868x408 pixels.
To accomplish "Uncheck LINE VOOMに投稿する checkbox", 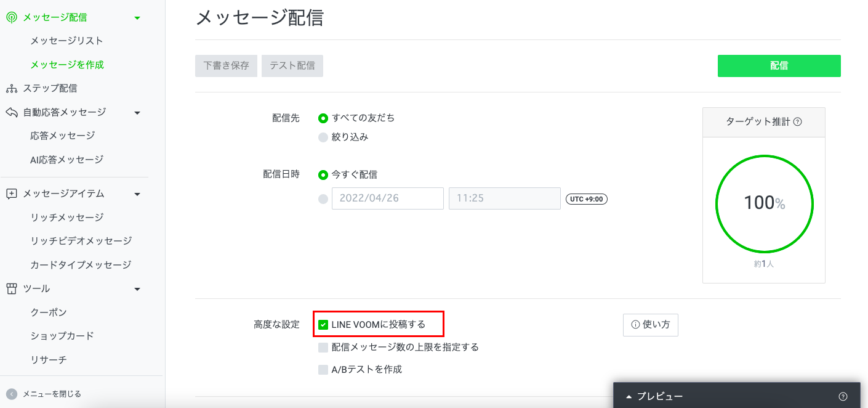I will click(x=323, y=325).
